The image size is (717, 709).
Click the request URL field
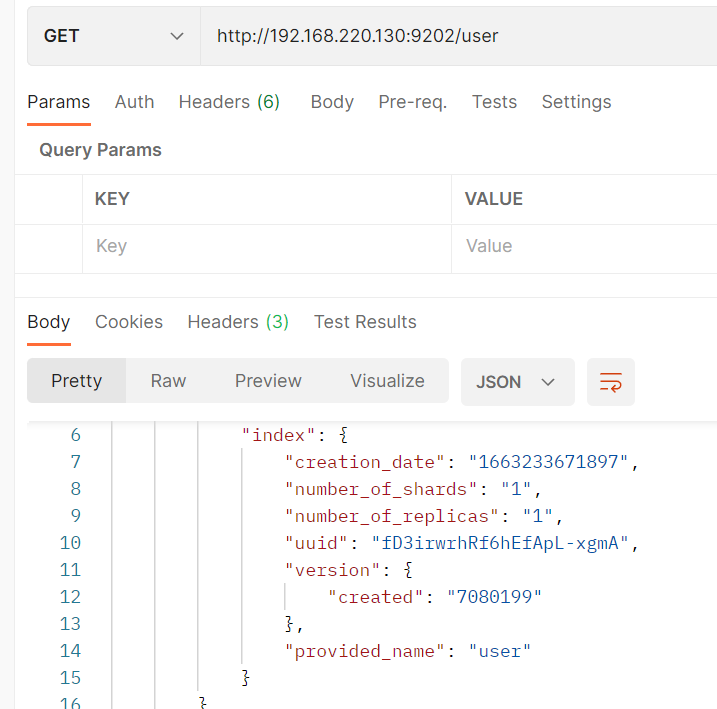coord(459,36)
